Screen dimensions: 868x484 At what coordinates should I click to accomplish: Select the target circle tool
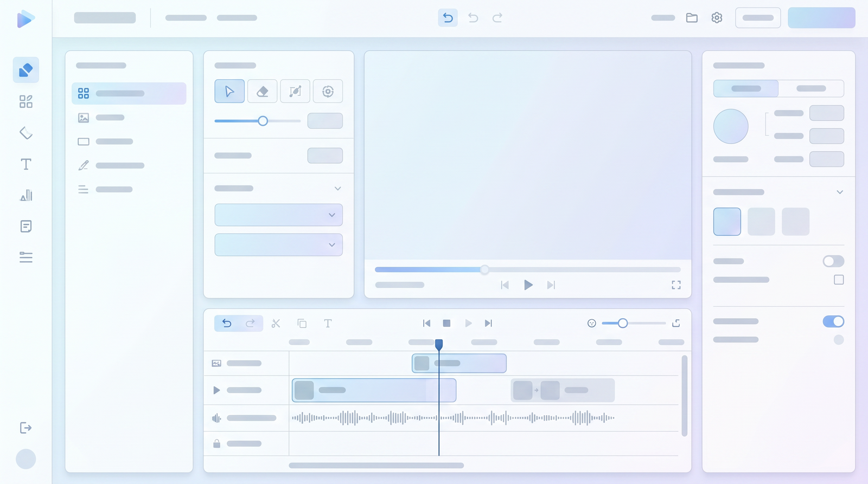click(328, 91)
